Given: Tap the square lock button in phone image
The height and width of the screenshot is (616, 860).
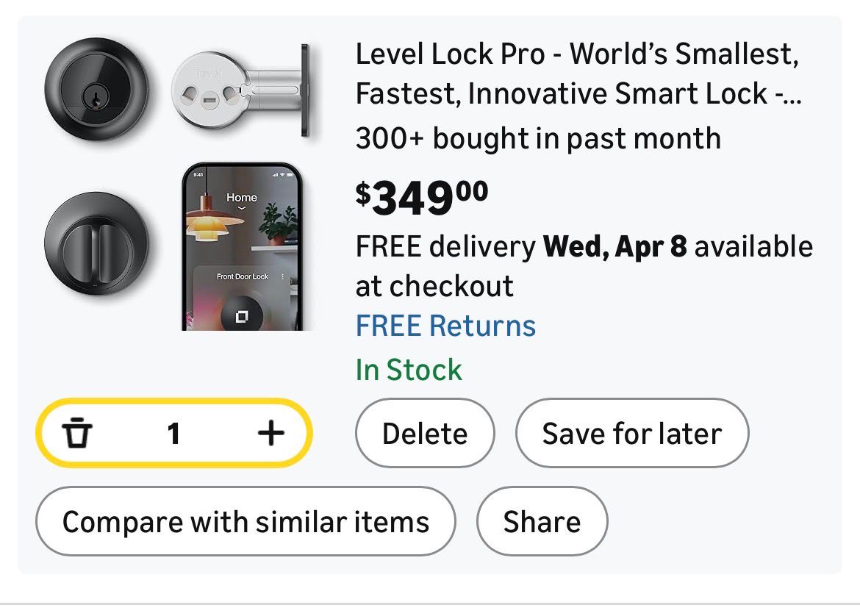Looking at the screenshot, I should coord(242,316).
